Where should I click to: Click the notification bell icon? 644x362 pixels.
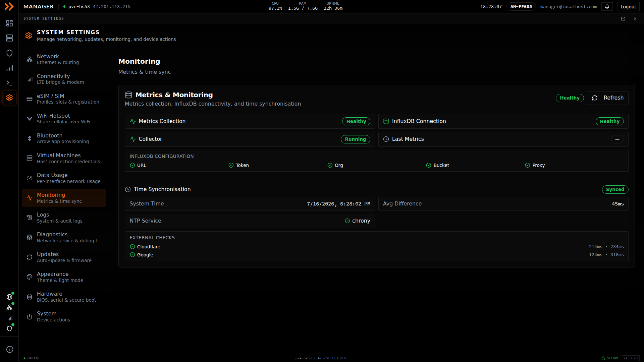pyautogui.click(x=607, y=7)
